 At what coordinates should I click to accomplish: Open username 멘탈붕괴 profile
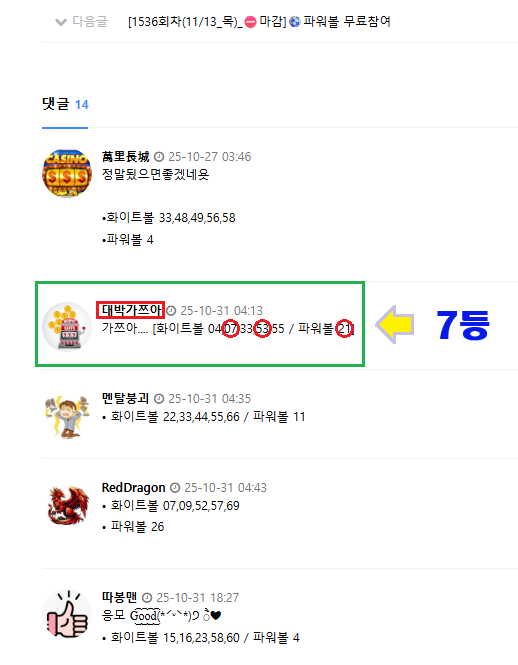click(126, 398)
